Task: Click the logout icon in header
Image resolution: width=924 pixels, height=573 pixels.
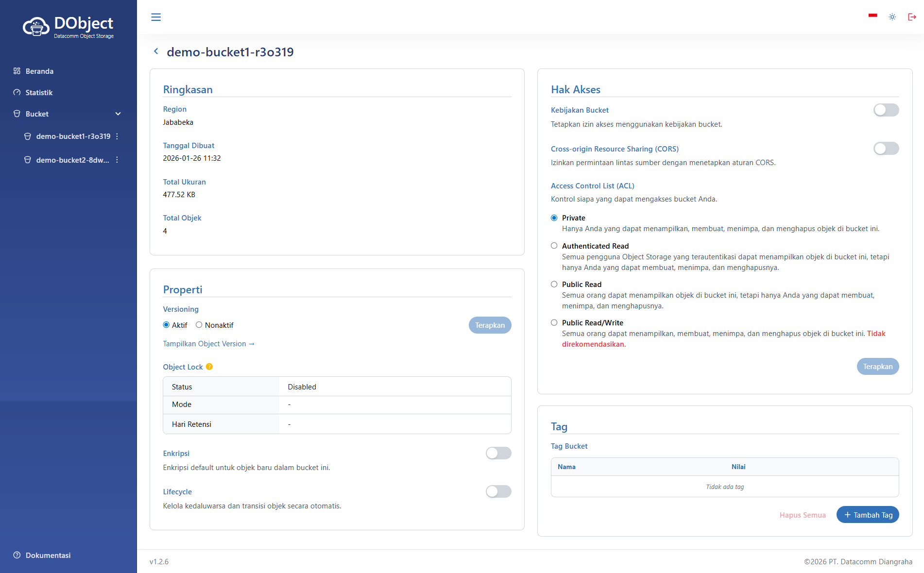Action: click(912, 17)
